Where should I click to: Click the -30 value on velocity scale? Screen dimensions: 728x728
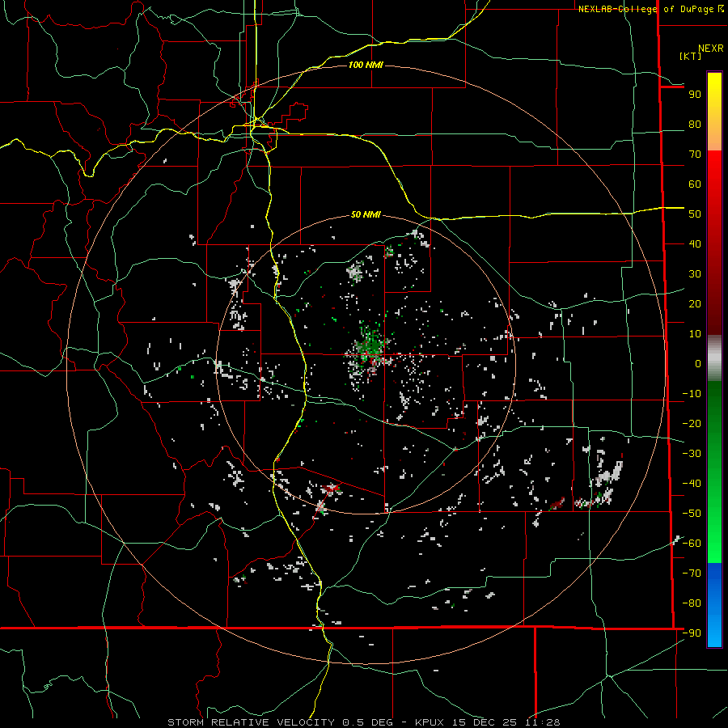(x=692, y=454)
